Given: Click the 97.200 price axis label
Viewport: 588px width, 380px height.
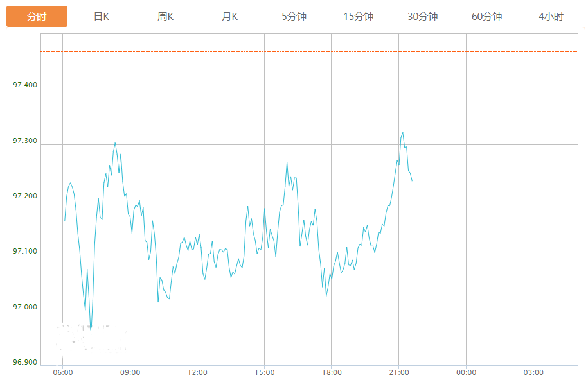Looking at the screenshot, I should [25, 196].
